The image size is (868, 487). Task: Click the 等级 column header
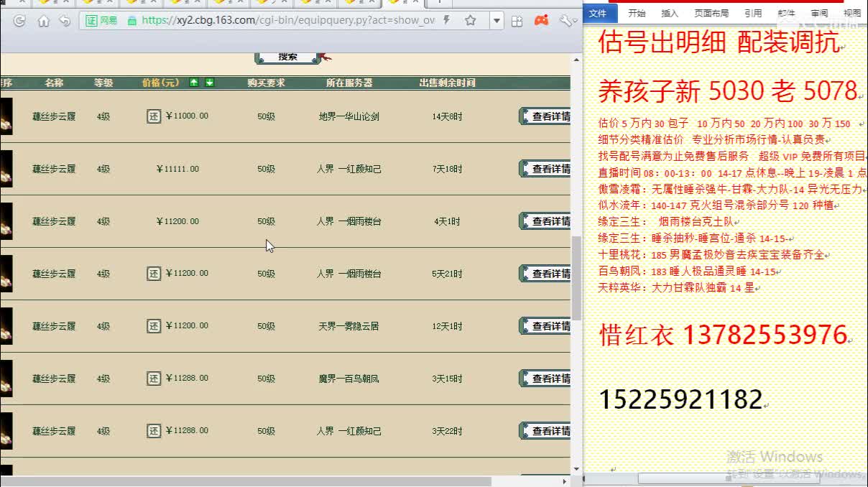(x=103, y=83)
